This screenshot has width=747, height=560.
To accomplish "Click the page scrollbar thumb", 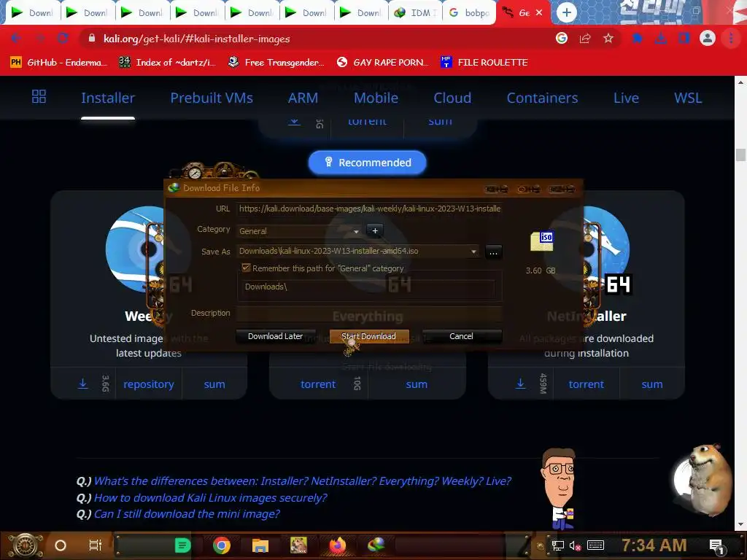I will [x=740, y=155].
